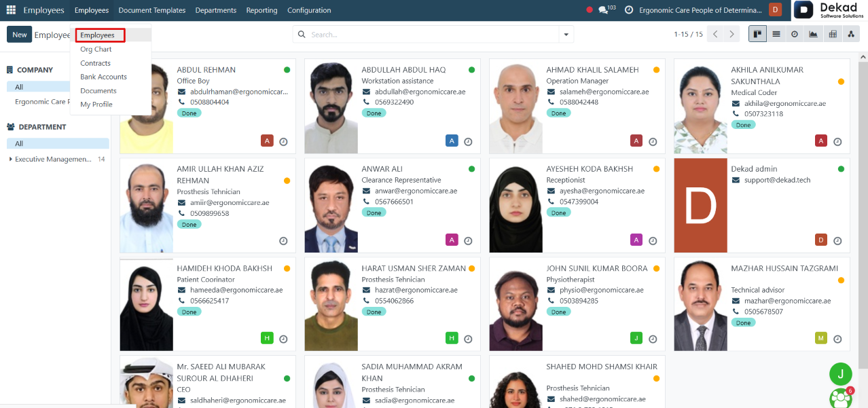Click the activity clock on AMIR ULLAH KHAN card

283,241
